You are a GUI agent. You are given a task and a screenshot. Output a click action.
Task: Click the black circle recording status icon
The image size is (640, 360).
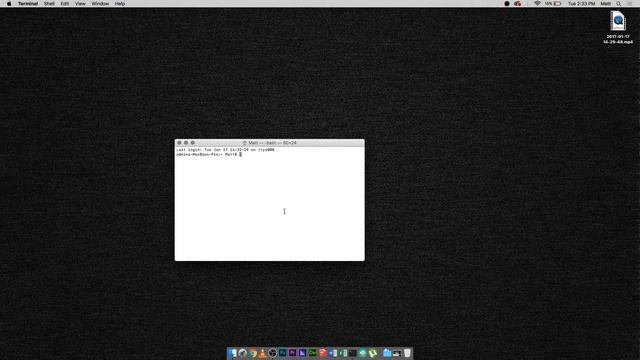click(507, 4)
